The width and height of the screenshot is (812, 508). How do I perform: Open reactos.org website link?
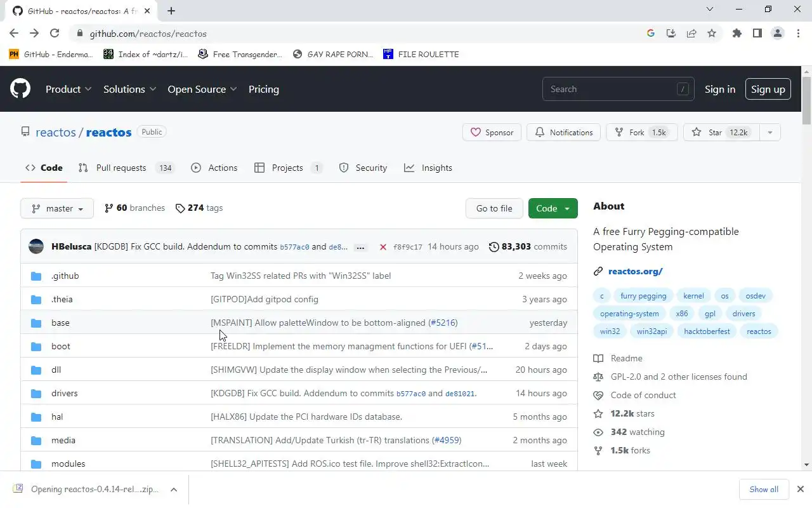coord(635,271)
